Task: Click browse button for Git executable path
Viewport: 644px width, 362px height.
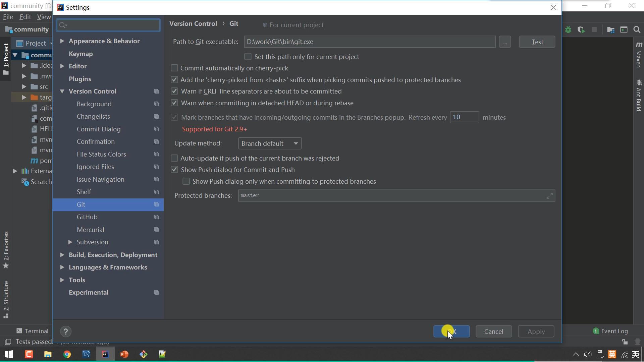Action: (505, 42)
